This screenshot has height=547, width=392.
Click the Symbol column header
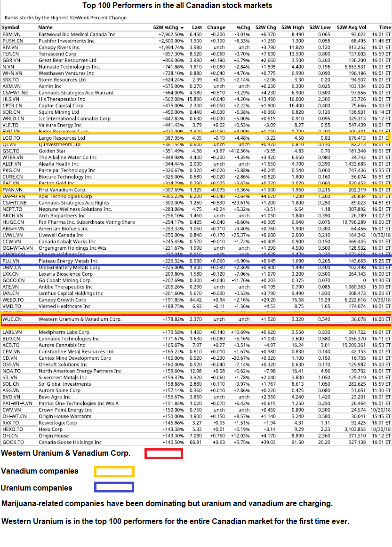[x=11, y=27]
